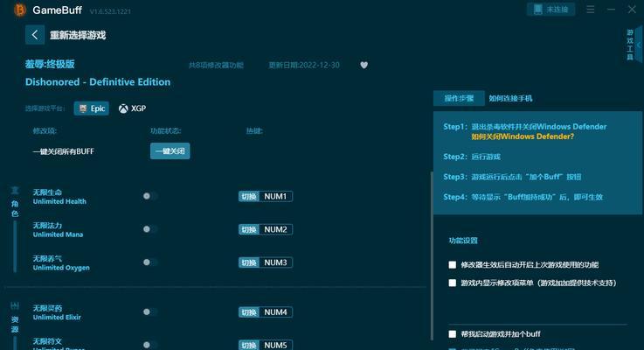Edit the NUM4 hotkey field
This screenshot has height=350, width=644.
tap(275, 312)
